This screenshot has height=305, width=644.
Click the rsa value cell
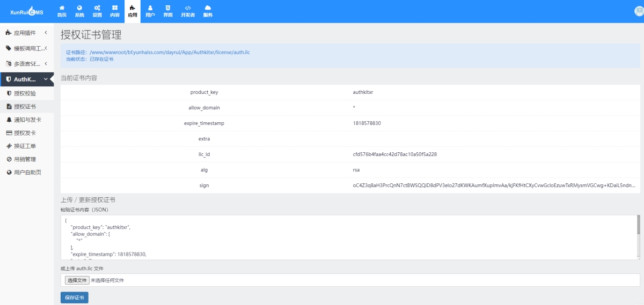[x=356, y=170]
